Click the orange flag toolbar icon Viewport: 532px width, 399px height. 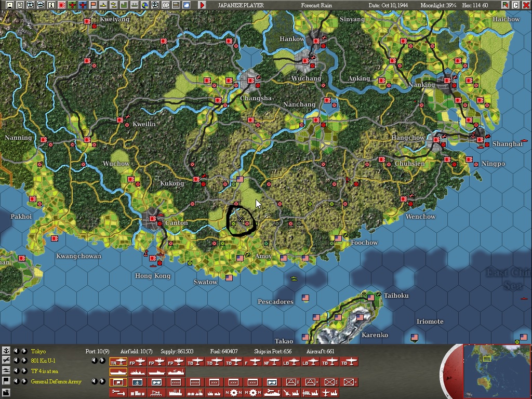[94, 5]
